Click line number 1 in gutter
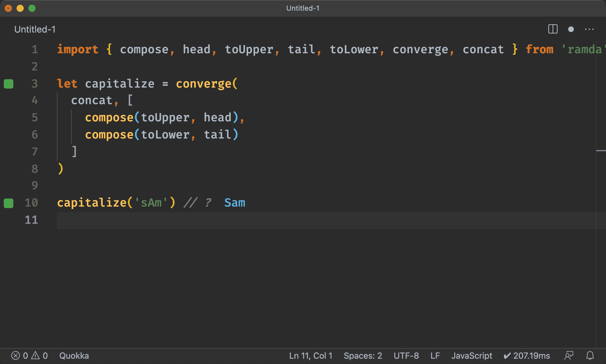 coord(35,49)
